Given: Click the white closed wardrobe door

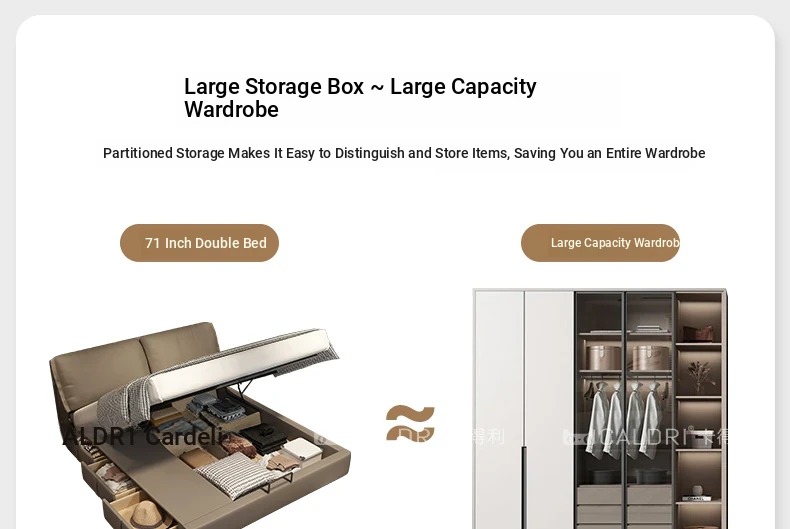Looking at the screenshot, I should tap(524, 409).
